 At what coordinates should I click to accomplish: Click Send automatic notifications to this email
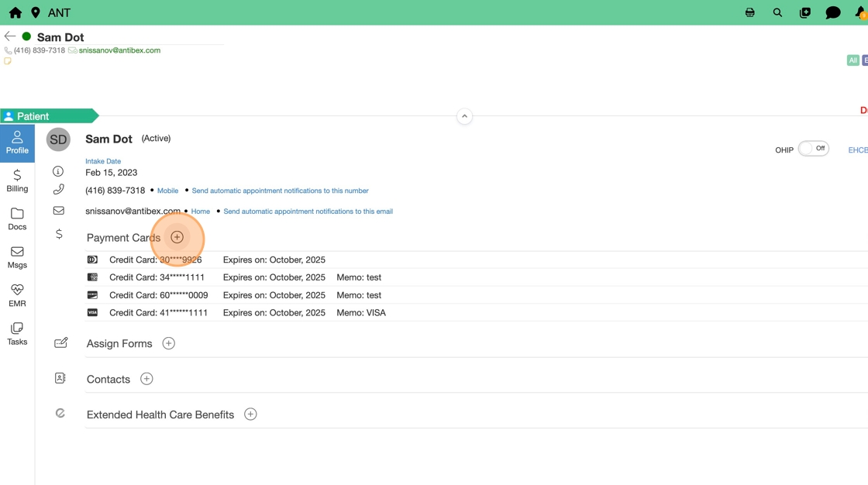(x=308, y=212)
